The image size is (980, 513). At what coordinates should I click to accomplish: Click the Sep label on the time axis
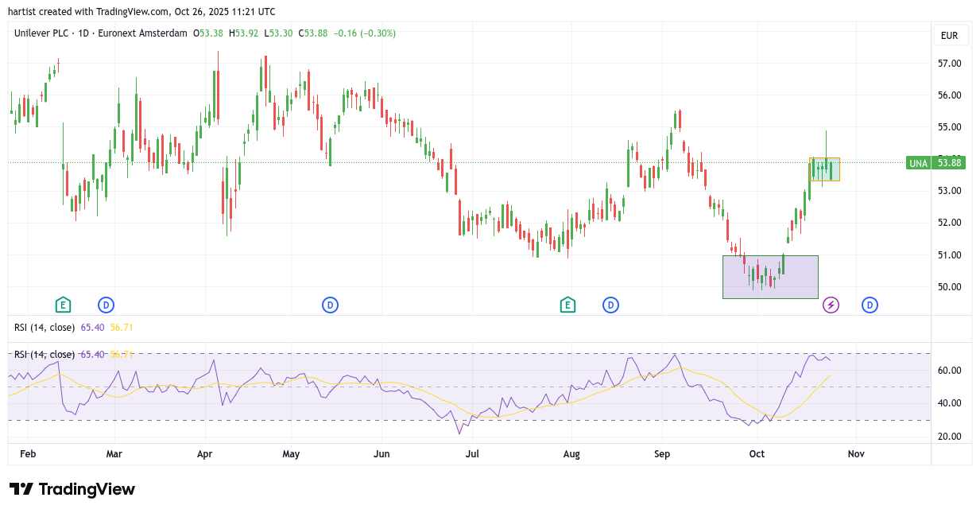pos(662,454)
